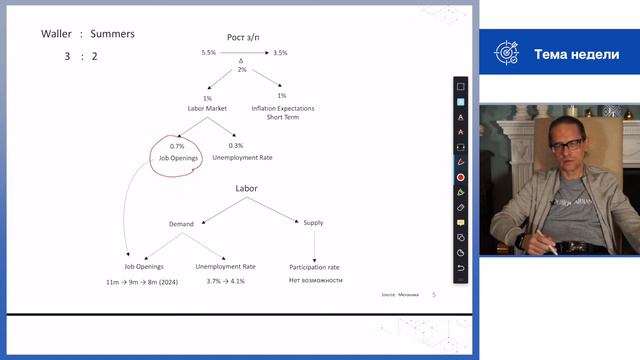
Task: Click the 'Waller' name on slide
Action: pos(56,34)
